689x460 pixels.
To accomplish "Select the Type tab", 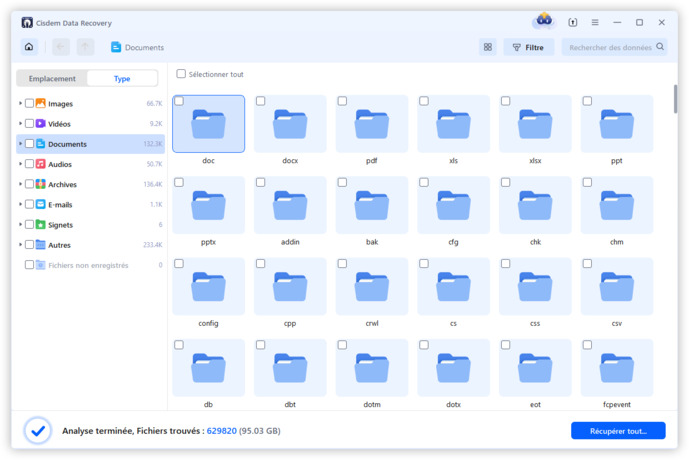I will (122, 78).
